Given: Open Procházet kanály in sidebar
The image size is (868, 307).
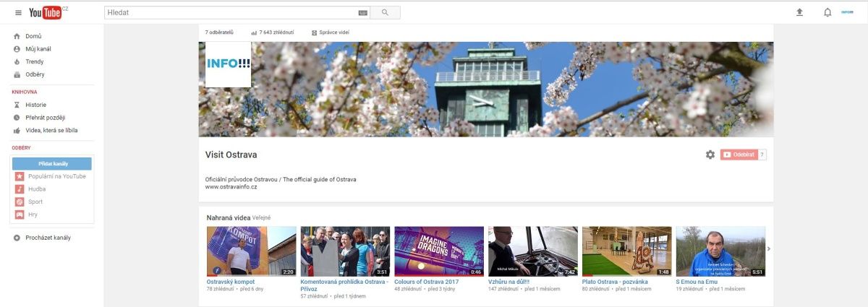Looking at the screenshot, I should pyautogui.click(x=48, y=238).
